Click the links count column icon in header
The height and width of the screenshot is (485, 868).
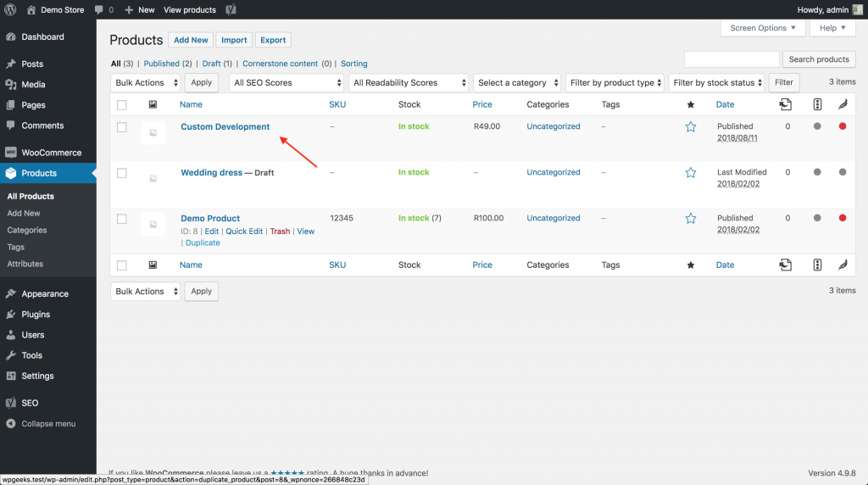(785, 104)
